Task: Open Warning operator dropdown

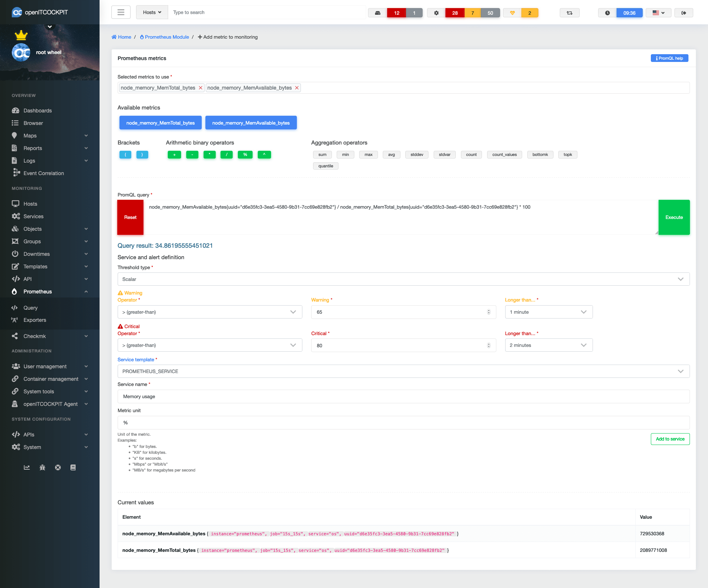Action: [x=210, y=312]
